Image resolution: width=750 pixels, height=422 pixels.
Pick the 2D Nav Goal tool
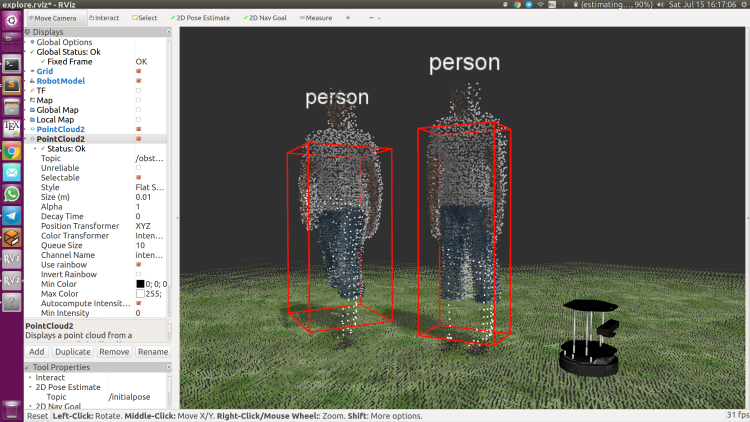coord(264,18)
